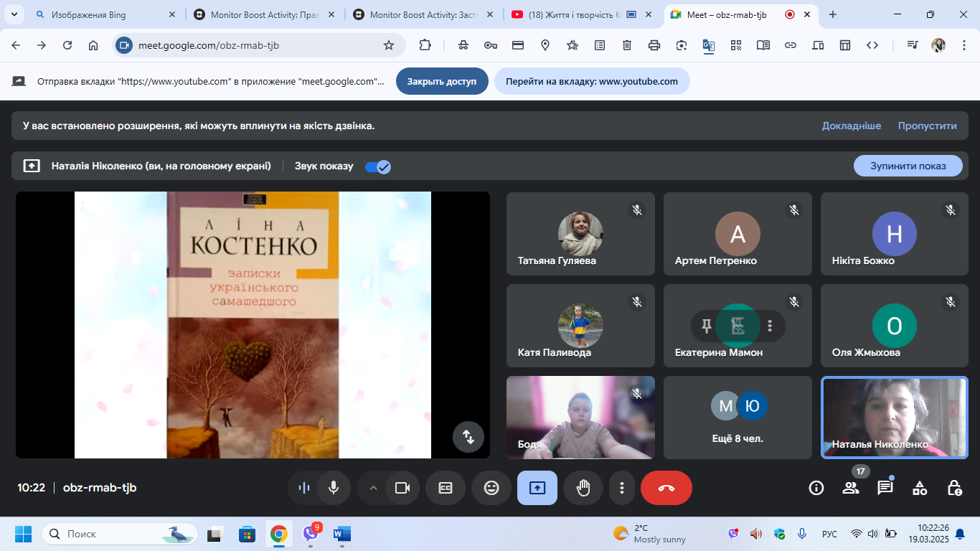Screen dimensions: 980x551
Task: Pin Екатерина Мамон's tile
Action: click(x=707, y=326)
